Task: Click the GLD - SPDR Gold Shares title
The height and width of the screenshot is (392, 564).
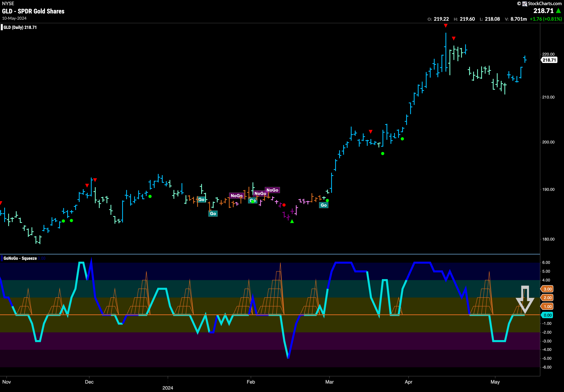Action: pyautogui.click(x=33, y=11)
